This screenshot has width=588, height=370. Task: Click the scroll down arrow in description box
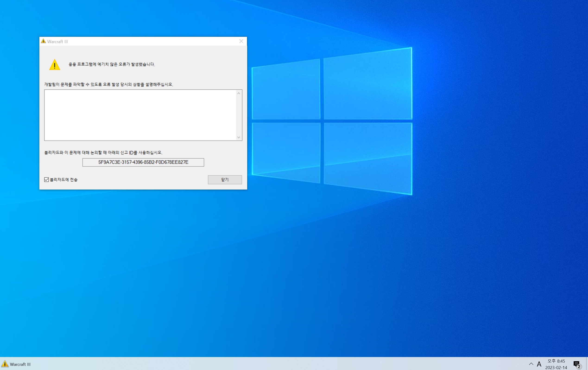tap(239, 137)
